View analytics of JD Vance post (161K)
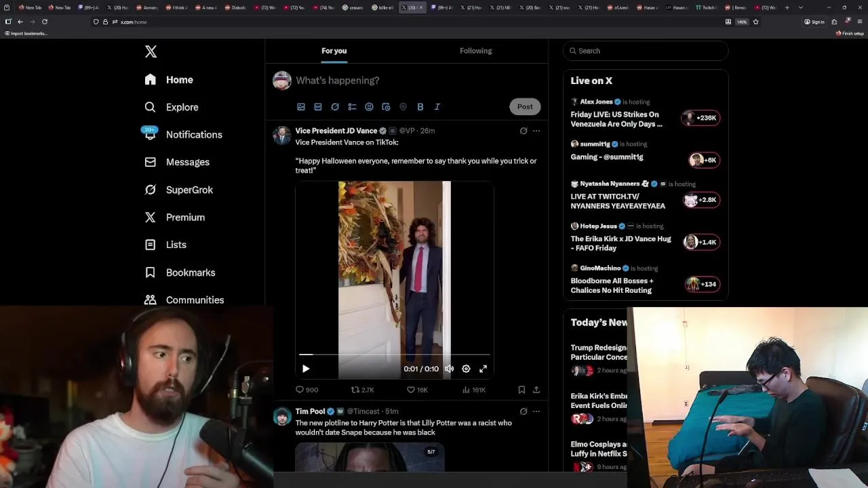The width and height of the screenshot is (868, 488). (473, 390)
